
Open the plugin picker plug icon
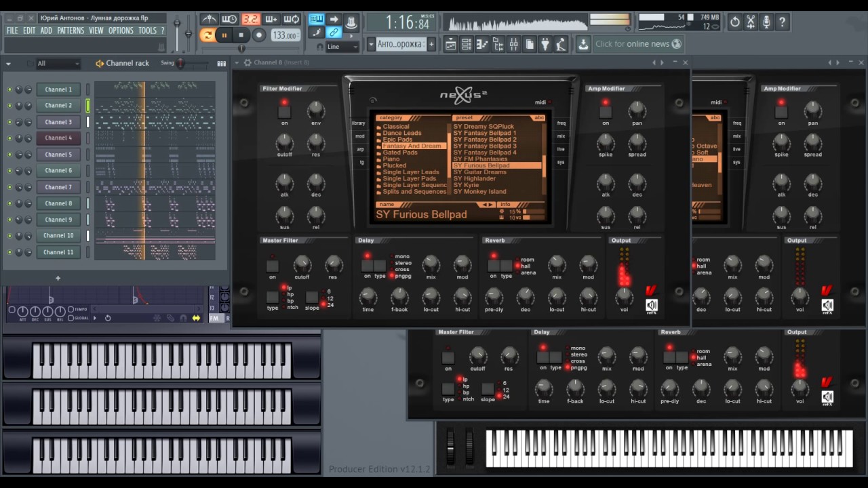(545, 45)
